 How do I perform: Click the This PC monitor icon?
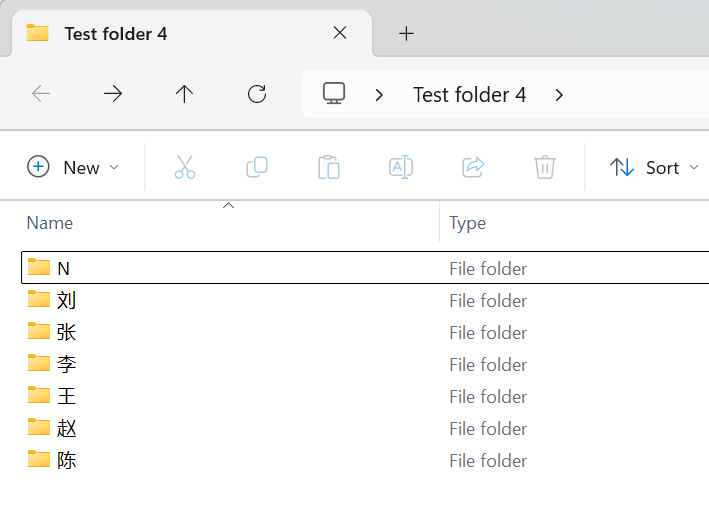(334, 94)
